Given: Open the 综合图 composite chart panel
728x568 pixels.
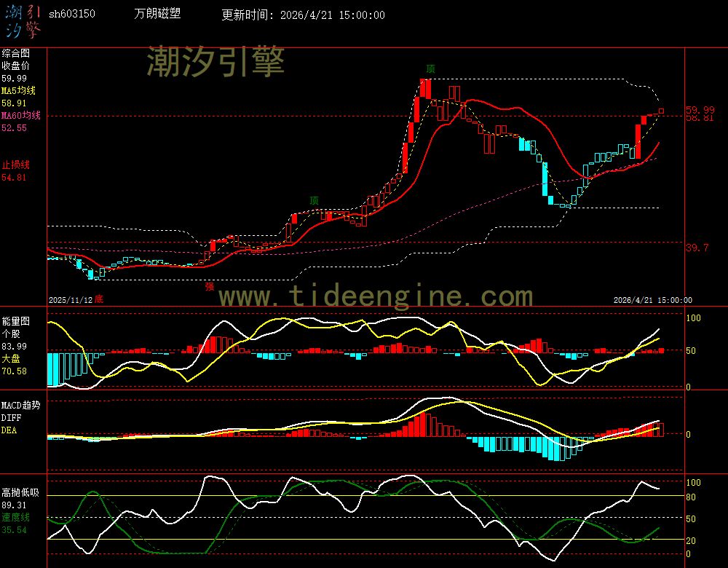Looking at the screenshot, I should (15, 52).
